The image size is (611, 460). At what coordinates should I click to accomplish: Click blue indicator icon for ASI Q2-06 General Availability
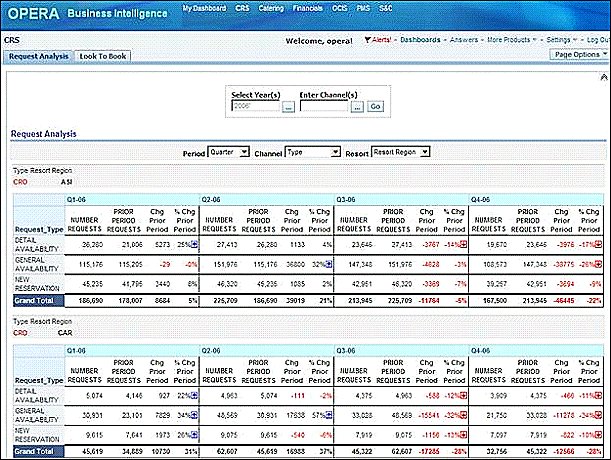tap(328, 264)
